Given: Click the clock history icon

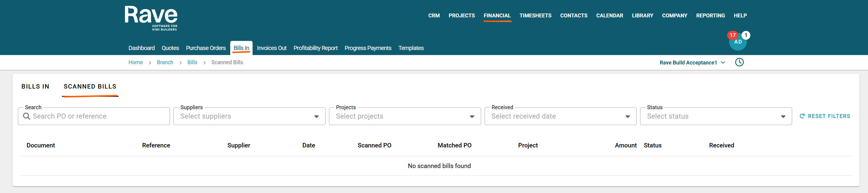Looking at the screenshot, I should tap(739, 62).
